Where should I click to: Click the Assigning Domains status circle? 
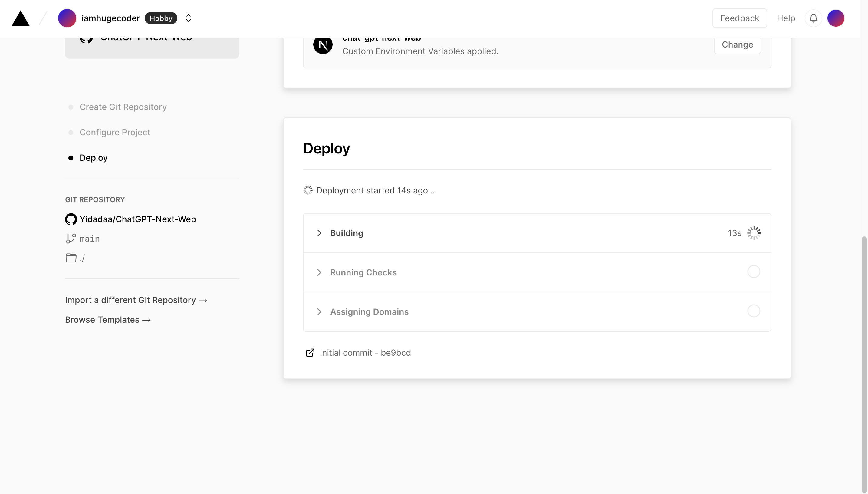click(753, 311)
